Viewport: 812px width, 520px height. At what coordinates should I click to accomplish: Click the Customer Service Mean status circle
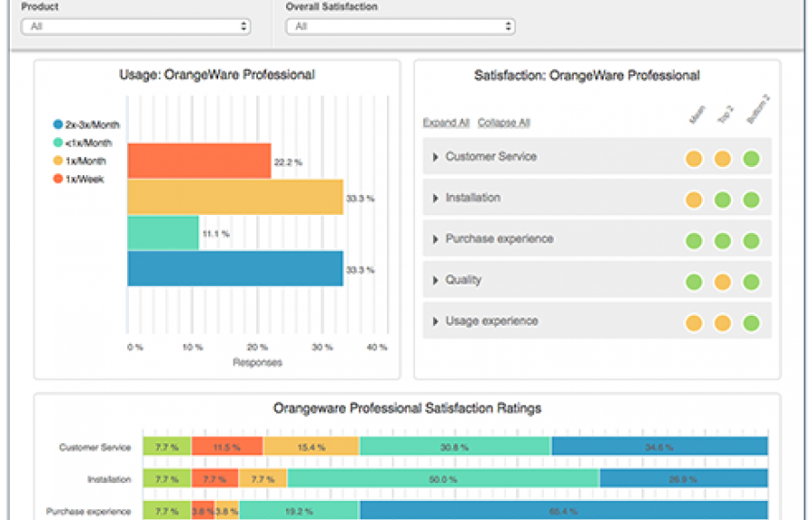694,159
